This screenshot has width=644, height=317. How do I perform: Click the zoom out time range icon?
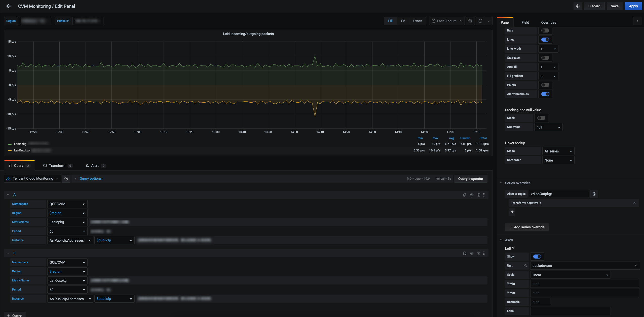pos(470,21)
